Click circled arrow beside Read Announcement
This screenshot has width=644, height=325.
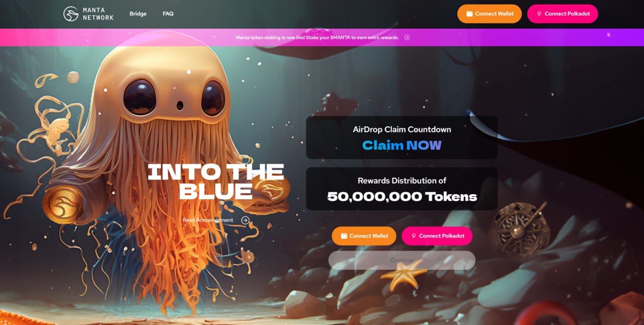[x=246, y=220]
